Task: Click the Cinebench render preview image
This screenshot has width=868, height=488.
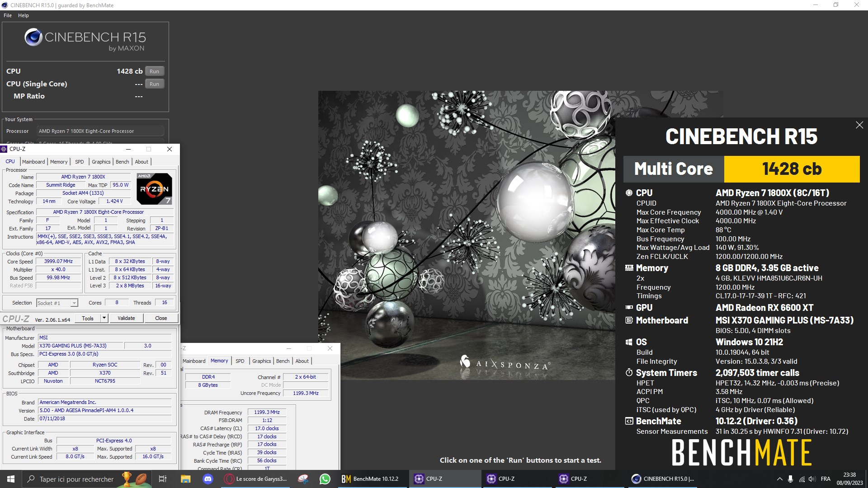Action: pyautogui.click(x=467, y=235)
